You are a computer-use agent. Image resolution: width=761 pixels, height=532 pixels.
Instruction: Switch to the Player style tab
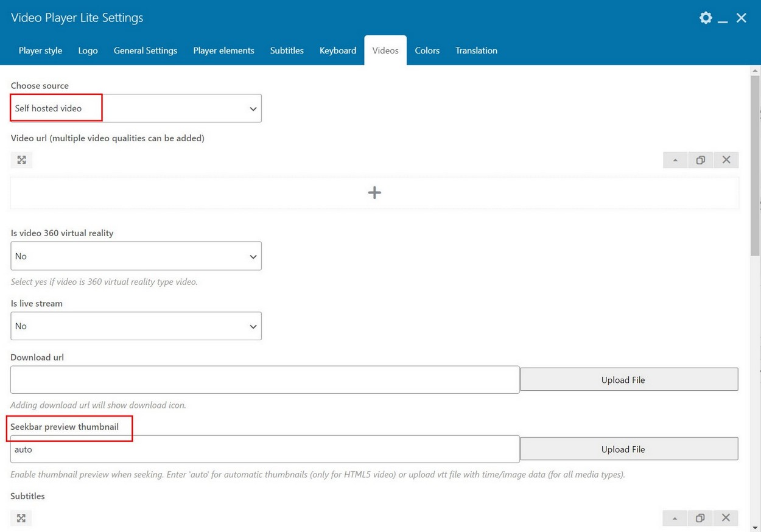tap(40, 51)
